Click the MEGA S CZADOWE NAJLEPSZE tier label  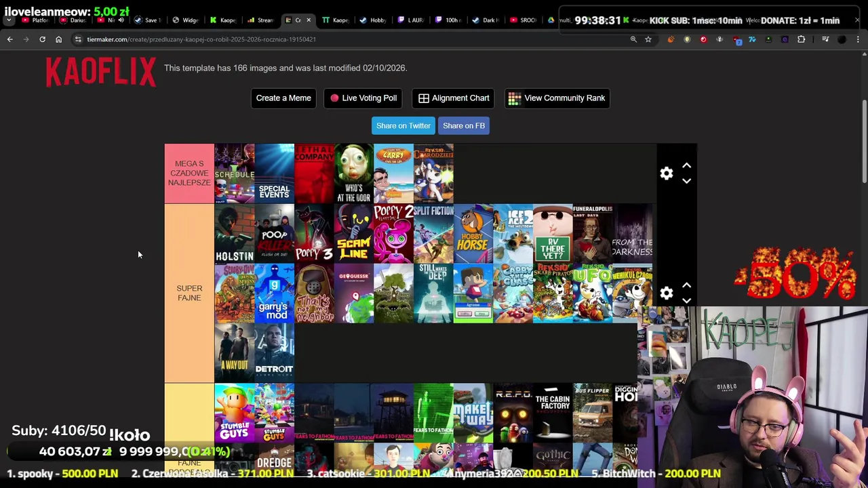click(189, 174)
